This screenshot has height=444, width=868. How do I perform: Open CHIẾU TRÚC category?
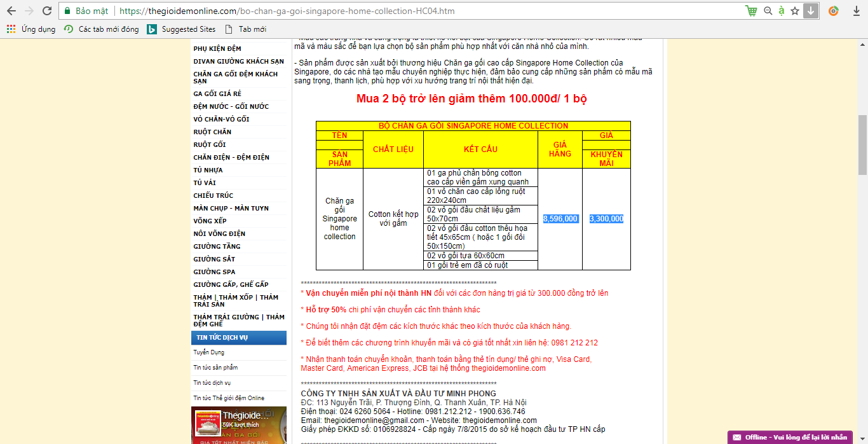click(214, 196)
